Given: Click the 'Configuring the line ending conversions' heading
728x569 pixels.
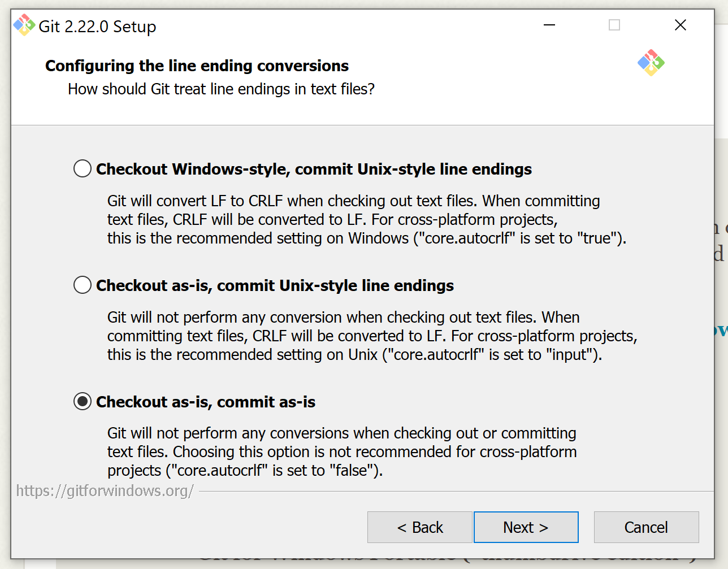Looking at the screenshot, I should [x=197, y=66].
